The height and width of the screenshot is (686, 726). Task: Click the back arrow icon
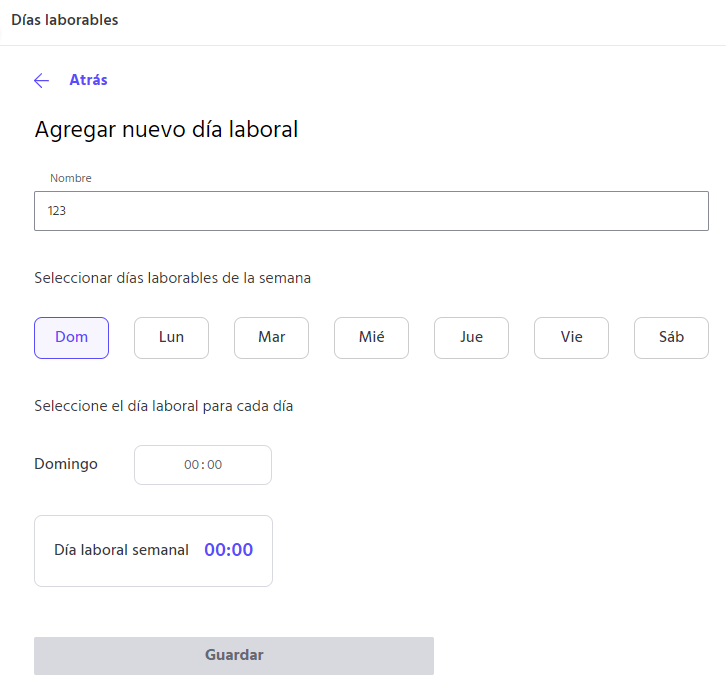(42, 81)
